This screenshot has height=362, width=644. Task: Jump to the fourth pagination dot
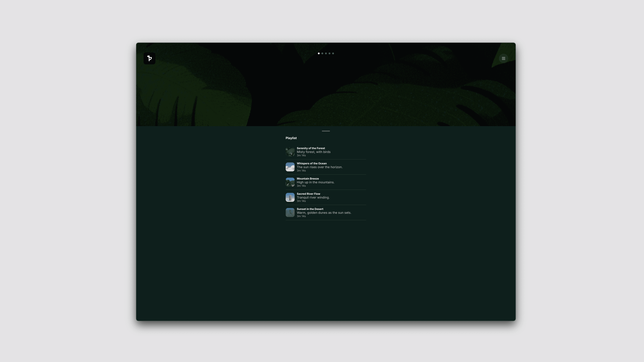(x=329, y=54)
